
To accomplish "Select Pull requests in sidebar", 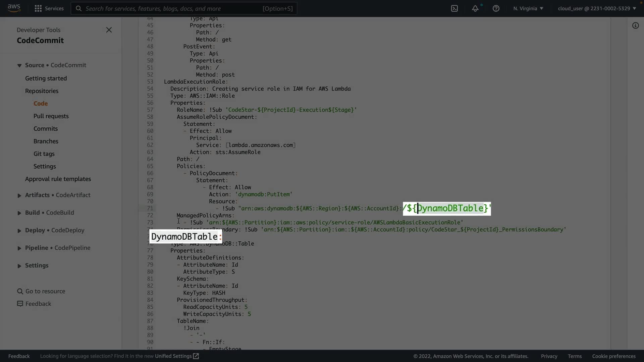I will coord(51,116).
